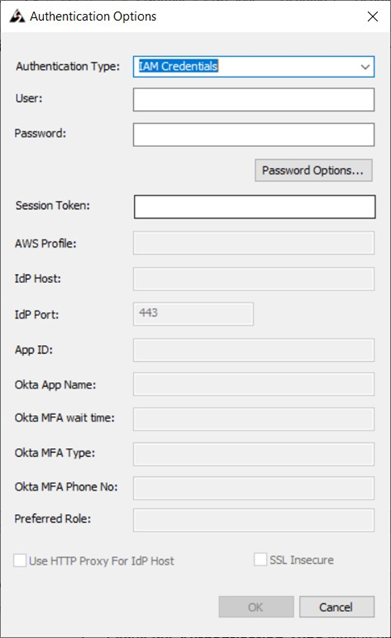Open Password Options
This screenshot has width=391, height=638.
pyautogui.click(x=313, y=170)
